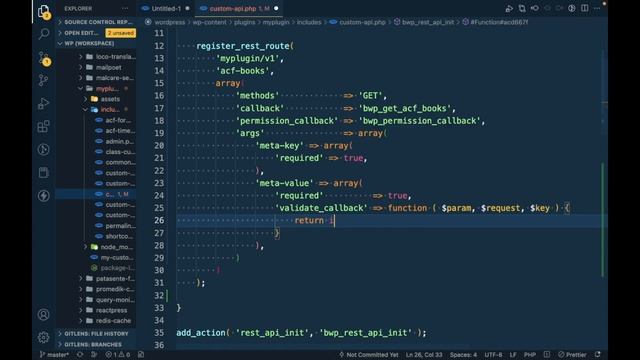Click the Not Committed Yet blame status
640x360 pixels.
click(369, 355)
